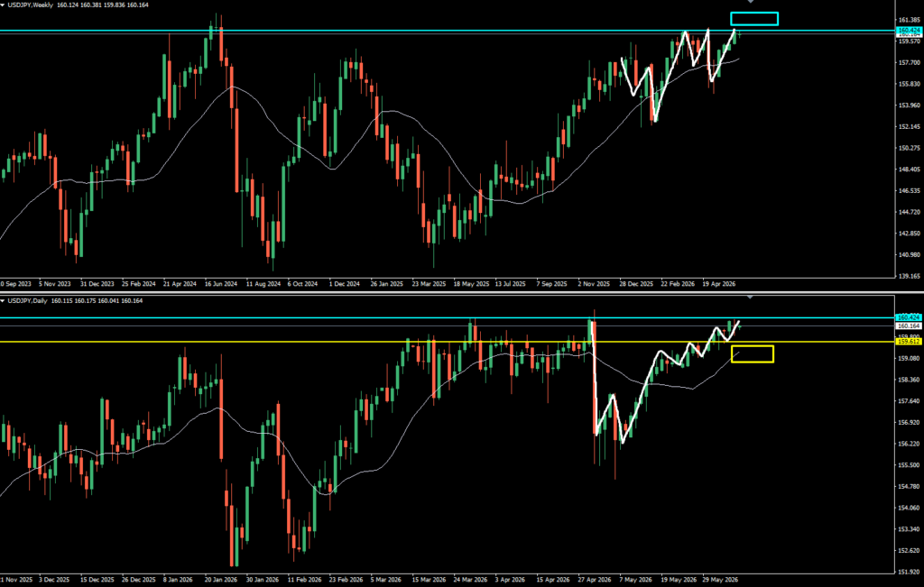Click the 142.850 price axis value
Screen dimensions: 924x587
tap(910, 234)
